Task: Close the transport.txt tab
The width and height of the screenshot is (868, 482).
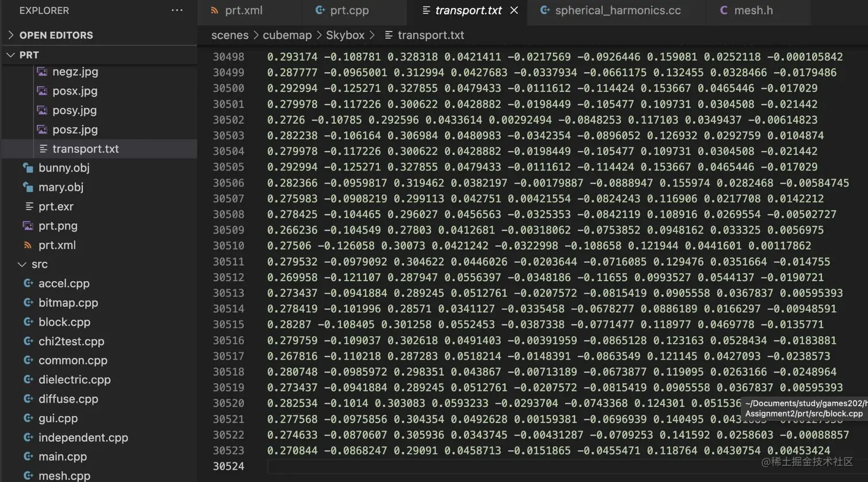Action: coord(514,10)
